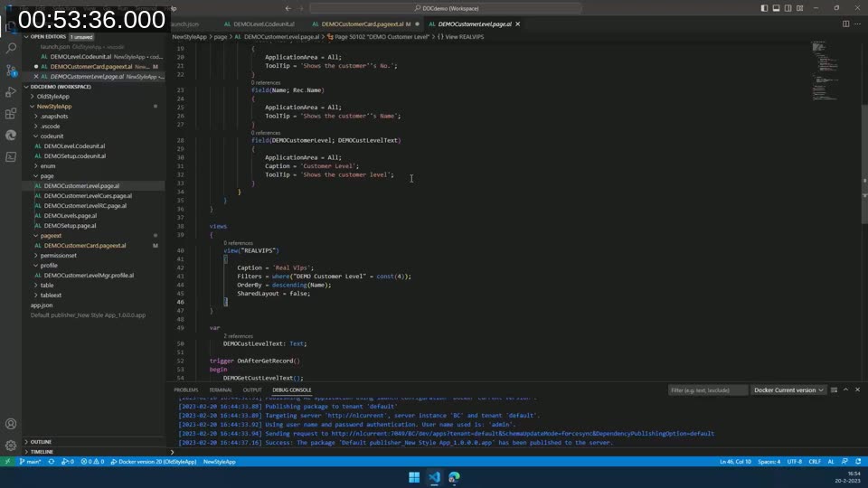Viewport: 868px width, 488px height.
Task: Open errors and warnings counter in status bar
Action: (92, 462)
